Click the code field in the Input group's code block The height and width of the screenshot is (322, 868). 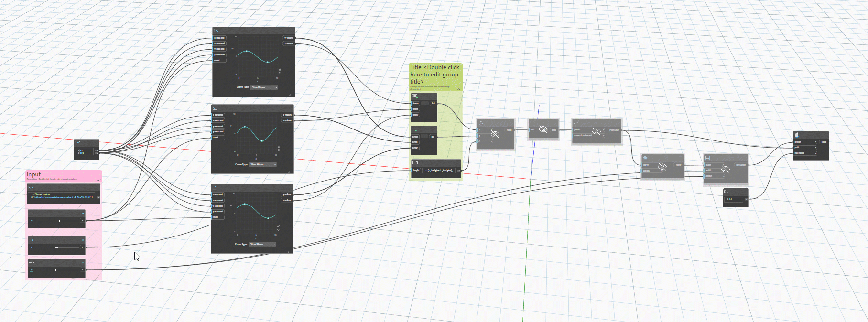(62, 196)
